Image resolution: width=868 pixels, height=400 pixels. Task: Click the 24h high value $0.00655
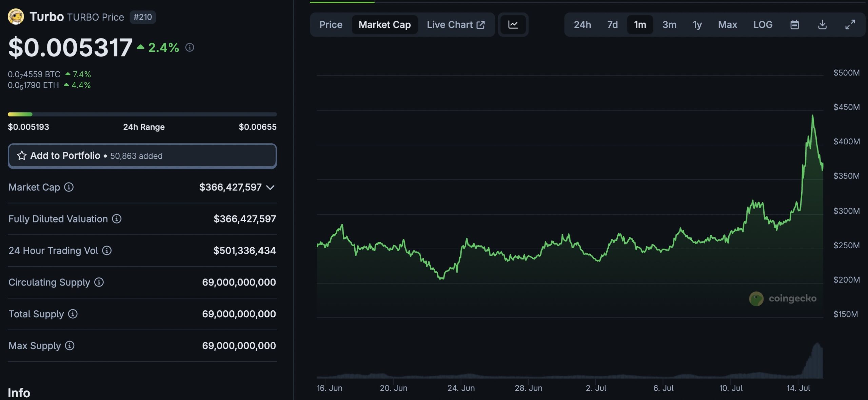pyautogui.click(x=258, y=127)
